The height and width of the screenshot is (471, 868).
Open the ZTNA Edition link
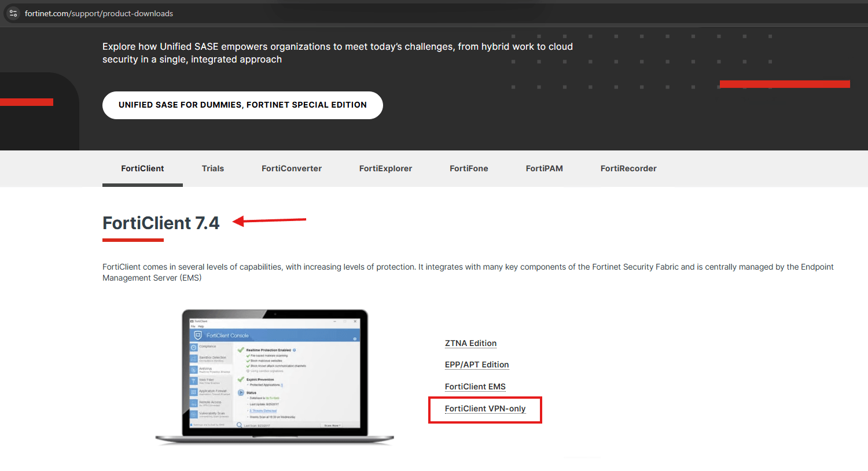(x=470, y=343)
